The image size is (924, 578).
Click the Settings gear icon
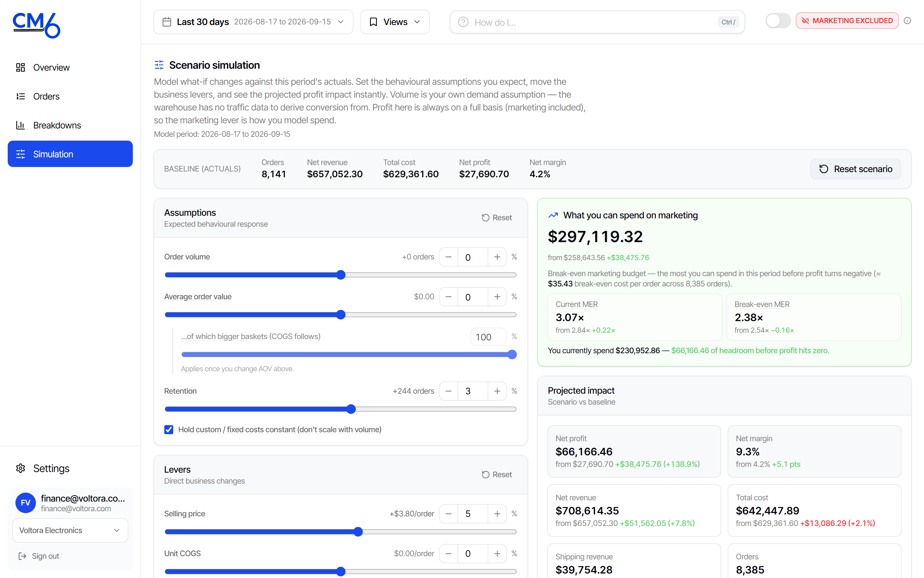point(21,468)
